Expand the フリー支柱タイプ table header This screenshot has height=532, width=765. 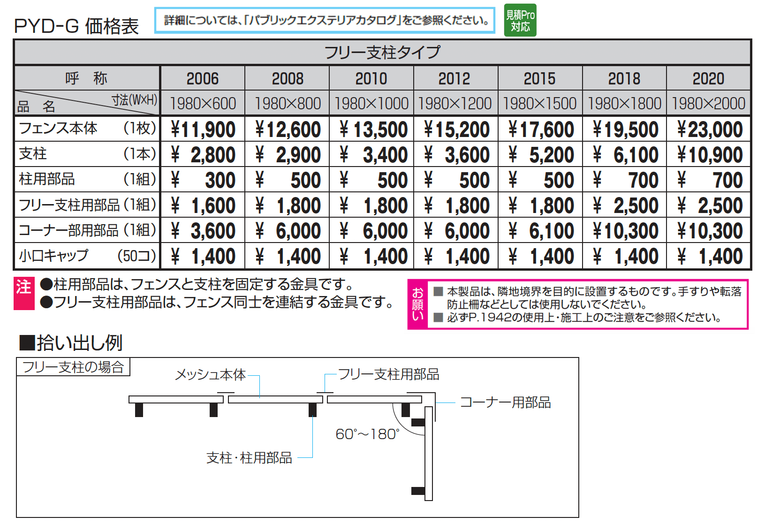[x=382, y=52]
